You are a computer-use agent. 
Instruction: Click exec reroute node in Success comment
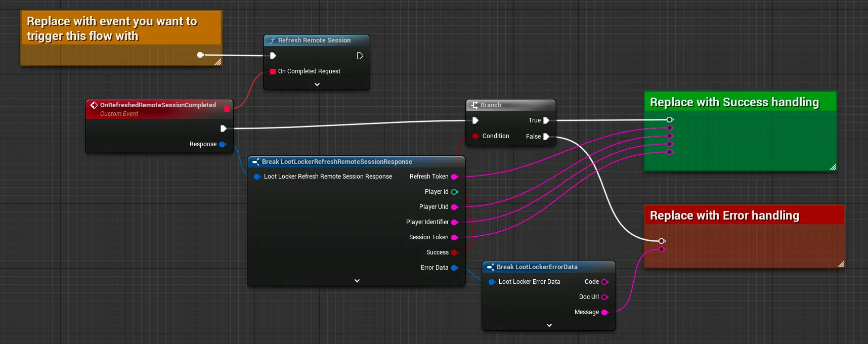(670, 120)
